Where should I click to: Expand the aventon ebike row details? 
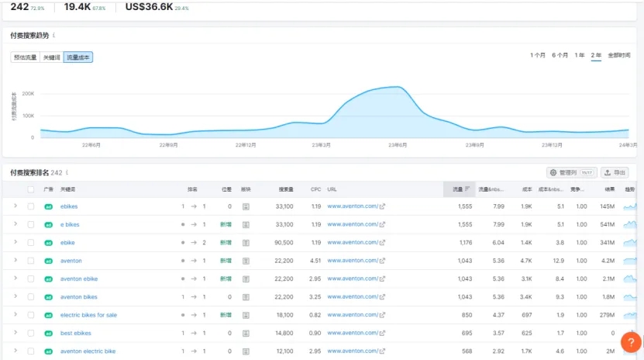(15, 279)
